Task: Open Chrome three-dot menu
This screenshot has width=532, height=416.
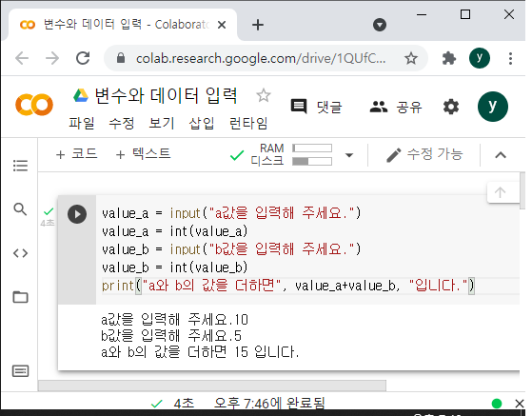Action: click(510, 58)
